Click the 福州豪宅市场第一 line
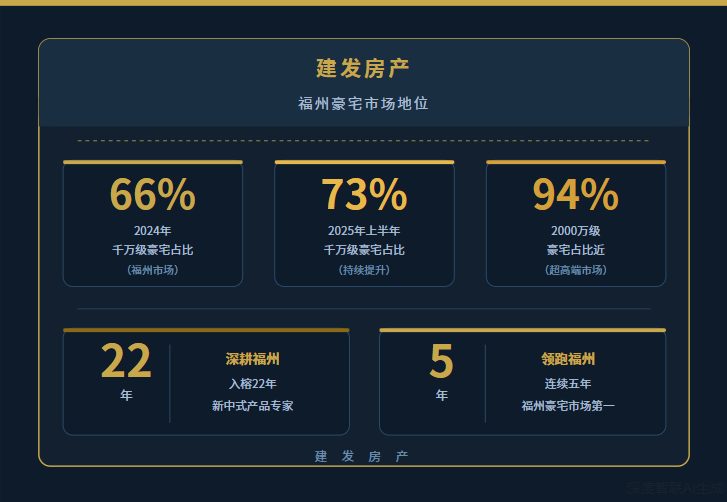The image size is (727, 502). coord(568,406)
